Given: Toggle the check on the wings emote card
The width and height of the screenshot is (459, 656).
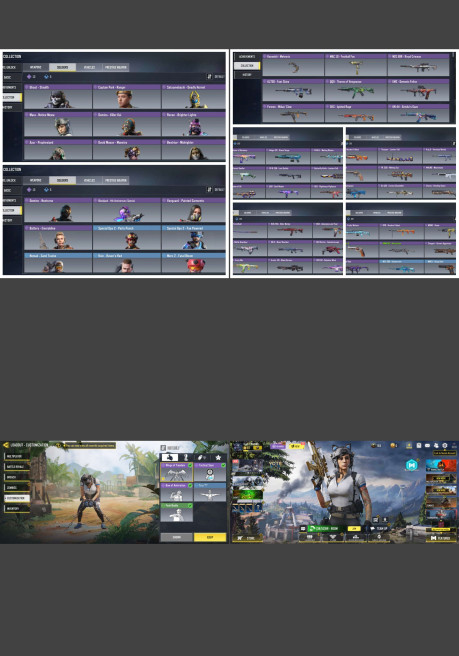Looking at the screenshot, I should [x=190, y=465].
